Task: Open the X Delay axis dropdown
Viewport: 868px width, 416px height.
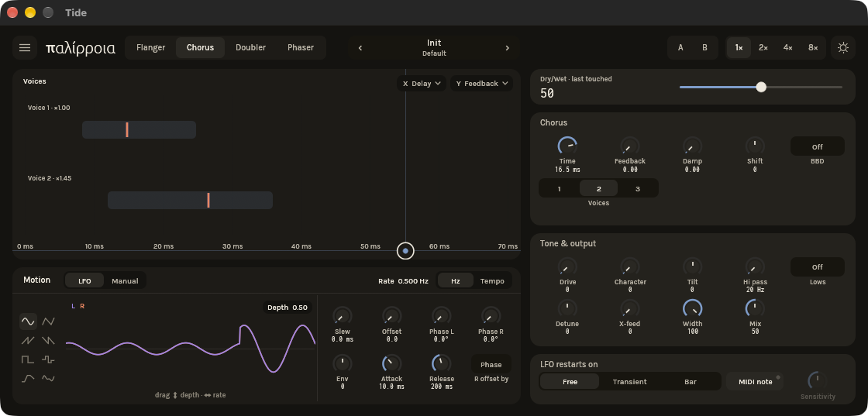Action: click(x=422, y=84)
